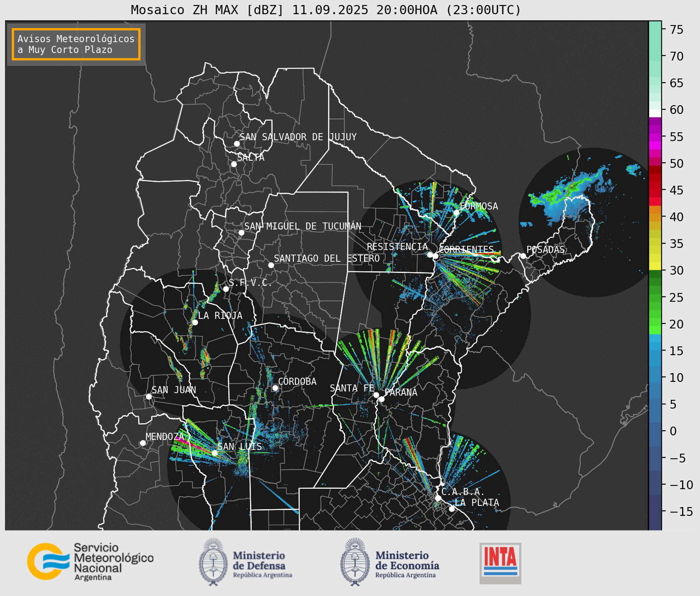Click the LA PLATA label text
700x596 pixels.
(477, 503)
